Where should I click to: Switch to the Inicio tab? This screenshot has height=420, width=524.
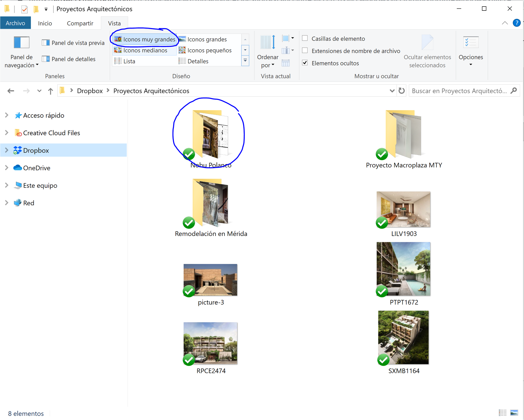pos(45,23)
